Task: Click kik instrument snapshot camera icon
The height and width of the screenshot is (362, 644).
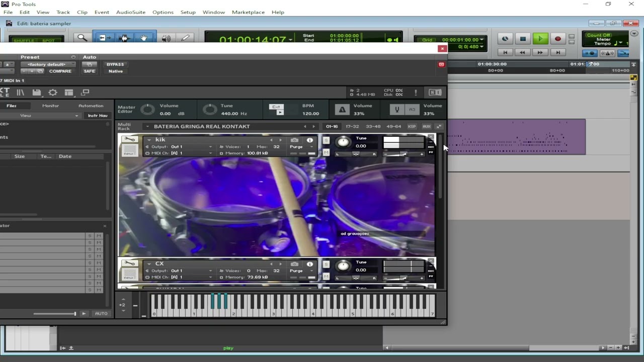Action: click(295, 140)
